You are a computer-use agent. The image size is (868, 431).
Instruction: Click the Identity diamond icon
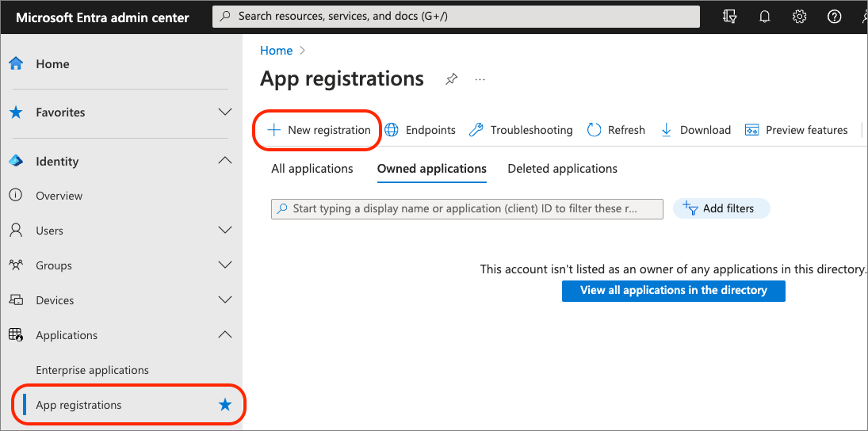pos(16,161)
